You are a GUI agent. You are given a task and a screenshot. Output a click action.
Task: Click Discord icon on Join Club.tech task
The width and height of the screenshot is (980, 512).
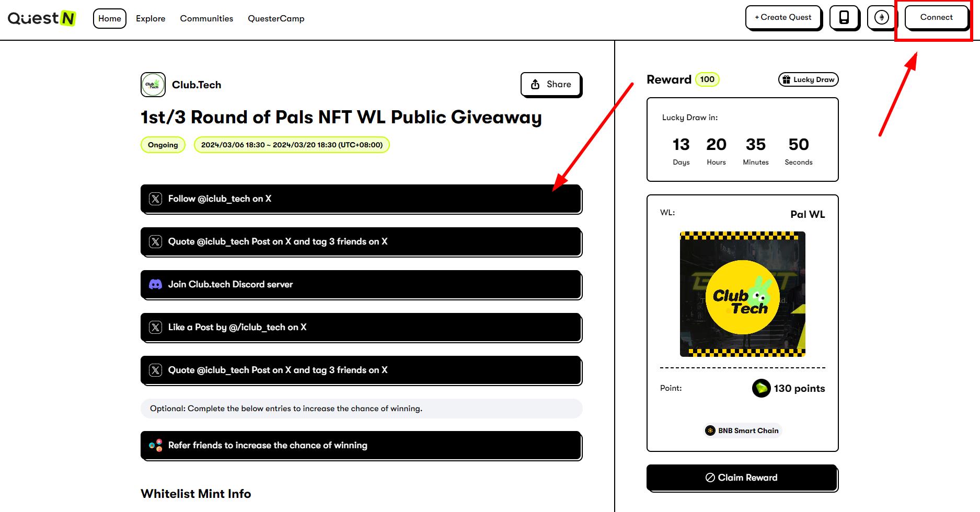(x=155, y=284)
